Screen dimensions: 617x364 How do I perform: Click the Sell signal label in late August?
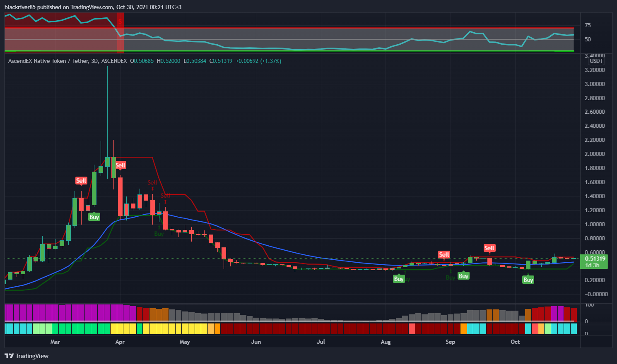pyautogui.click(x=444, y=254)
